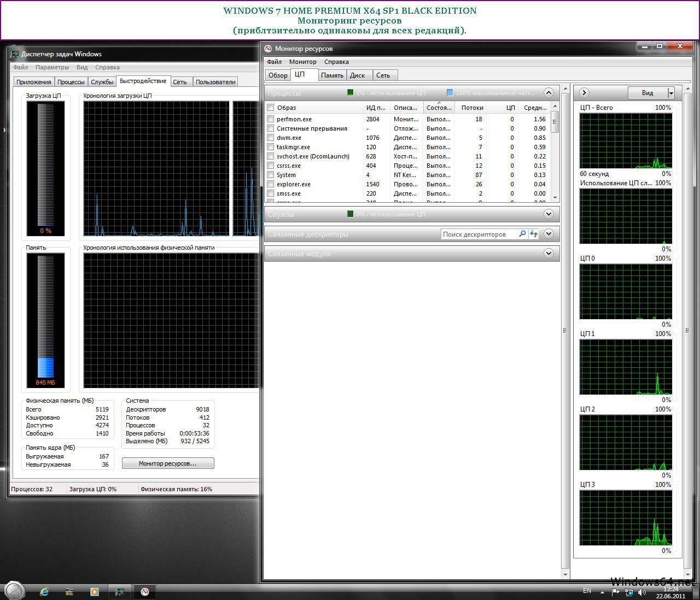Click process list scroll-down arrow
The height and width of the screenshot is (600, 700).
tap(556, 197)
